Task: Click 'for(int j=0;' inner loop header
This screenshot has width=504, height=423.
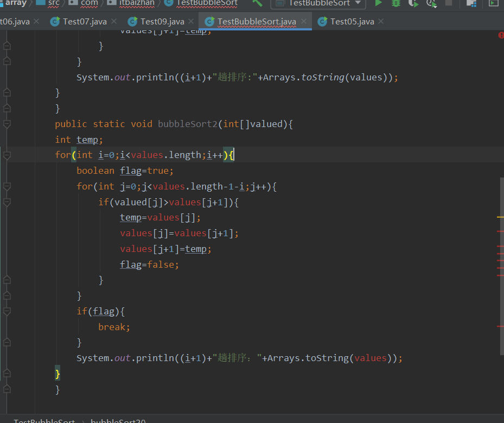Action: pos(109,187)
